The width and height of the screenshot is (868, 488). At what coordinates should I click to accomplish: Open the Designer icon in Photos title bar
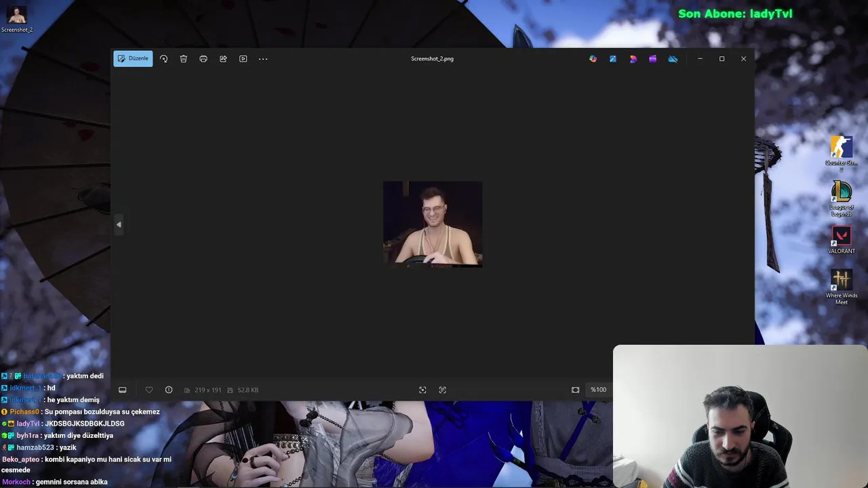coord(613,59)
